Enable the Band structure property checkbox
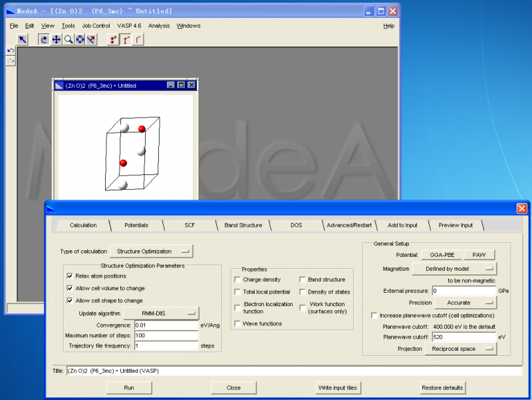Screen dimensions: 532x400 (x=303, y=280)
